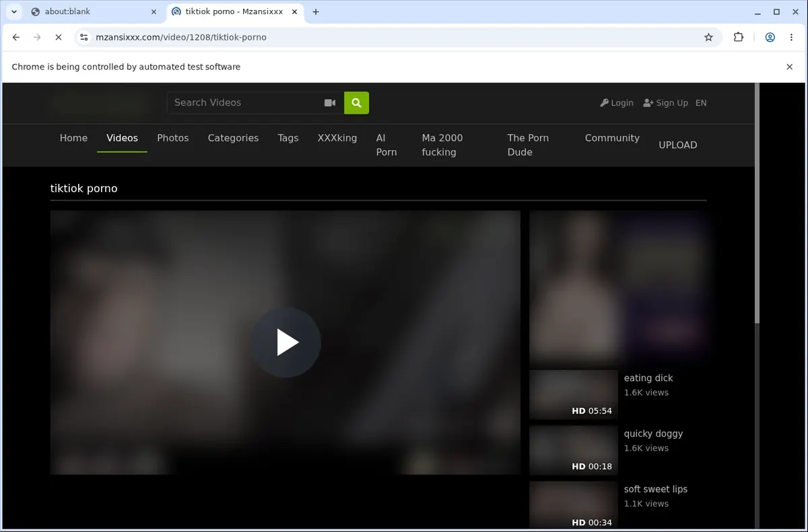Open the thumbnail with duration 05:54
This screenshot has width=808, height=532.
[573, 395]
